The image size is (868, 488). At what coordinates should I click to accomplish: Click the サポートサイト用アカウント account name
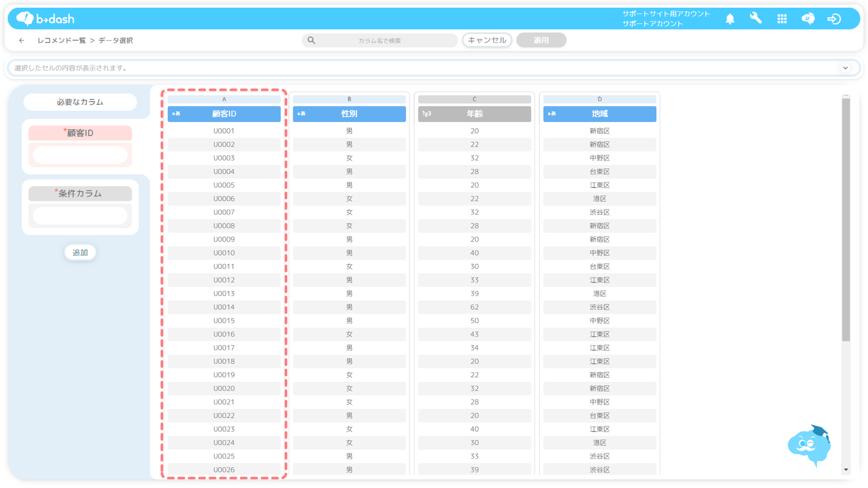pyautogui.click(x=666, y=14)
